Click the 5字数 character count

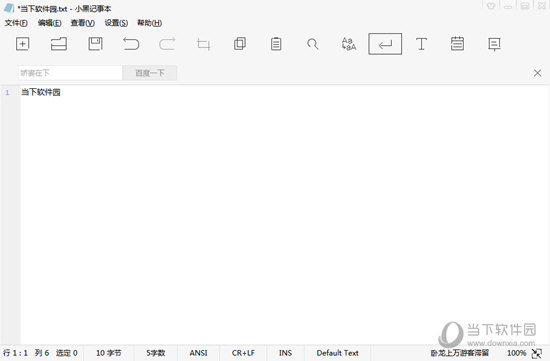click(156, 353)
